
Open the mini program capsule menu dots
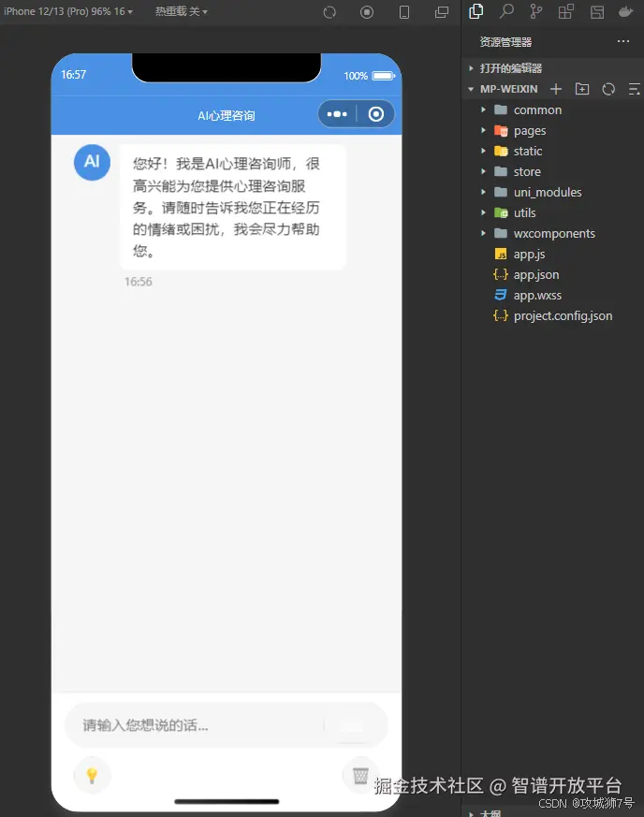337,114
